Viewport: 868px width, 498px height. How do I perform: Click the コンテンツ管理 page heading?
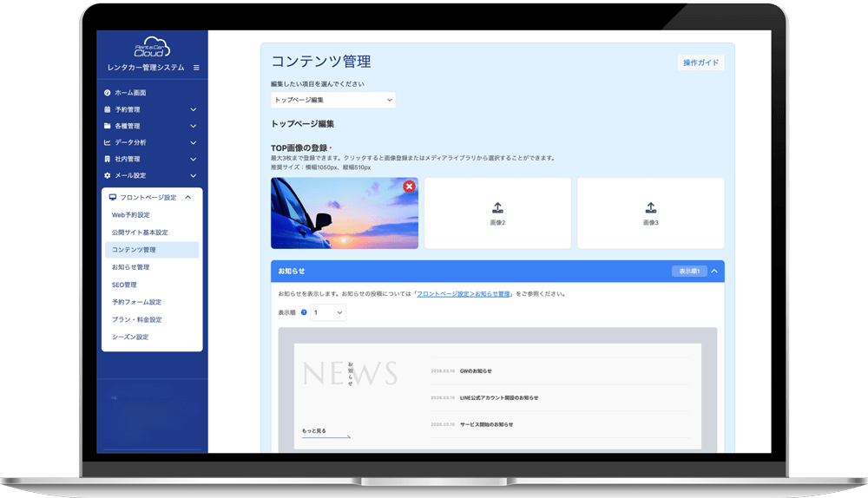[321, 62]
